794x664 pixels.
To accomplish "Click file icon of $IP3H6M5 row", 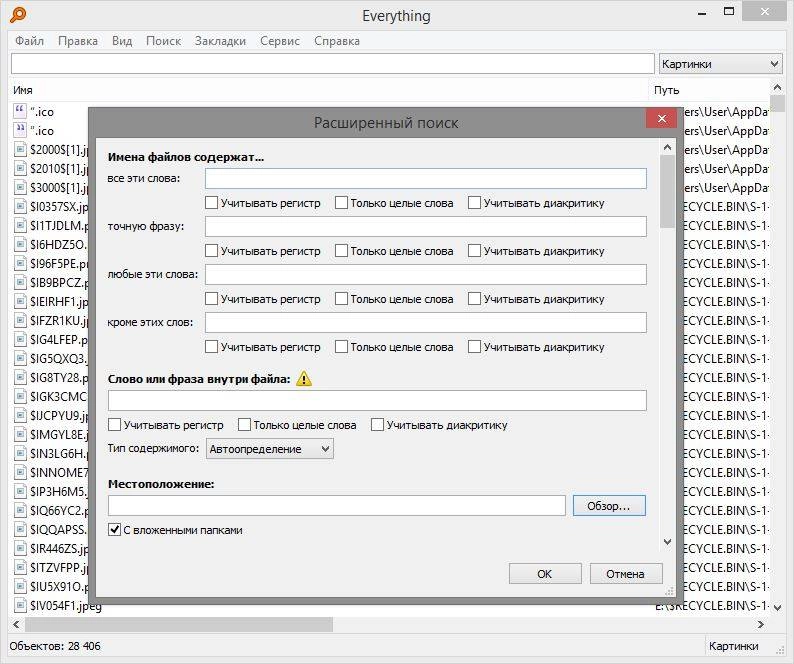I will tap(20, 491).
